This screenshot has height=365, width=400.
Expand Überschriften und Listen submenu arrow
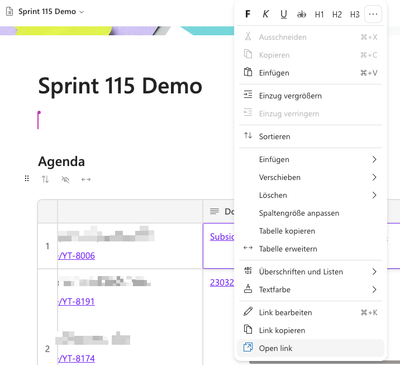[374, 272]
